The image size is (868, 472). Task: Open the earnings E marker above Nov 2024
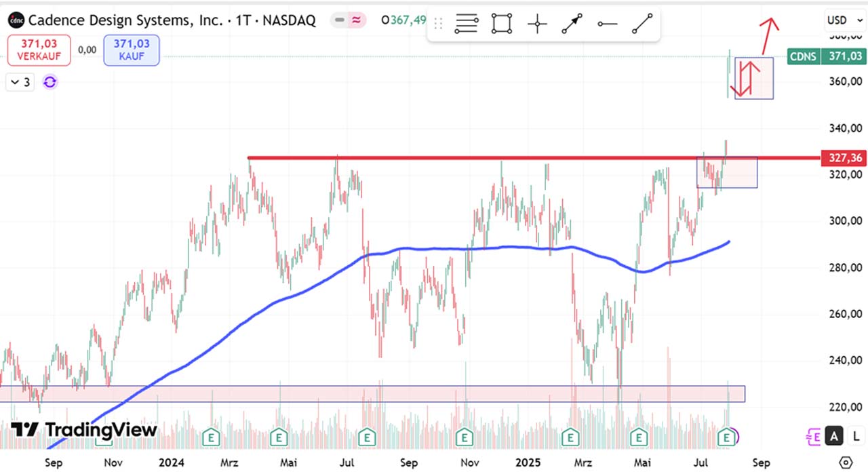[x=465, y=437]
